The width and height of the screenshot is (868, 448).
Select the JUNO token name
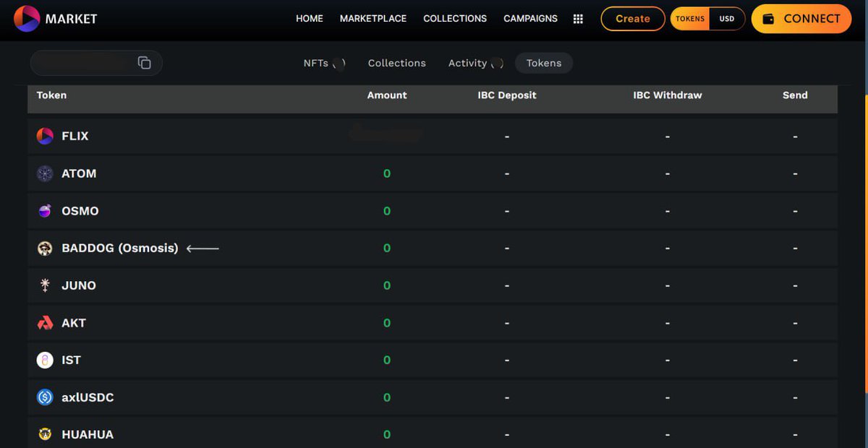(79, 285)
